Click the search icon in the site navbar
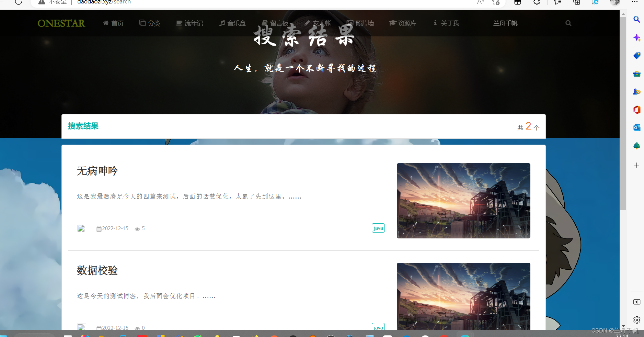Image resolution: width=644 pixels, height=337 pixels. 568,23
